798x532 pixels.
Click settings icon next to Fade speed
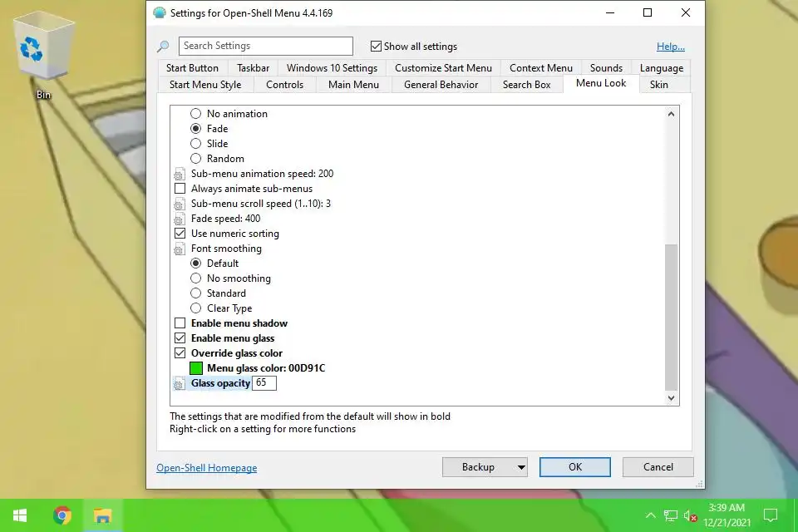tap(180, 219)
